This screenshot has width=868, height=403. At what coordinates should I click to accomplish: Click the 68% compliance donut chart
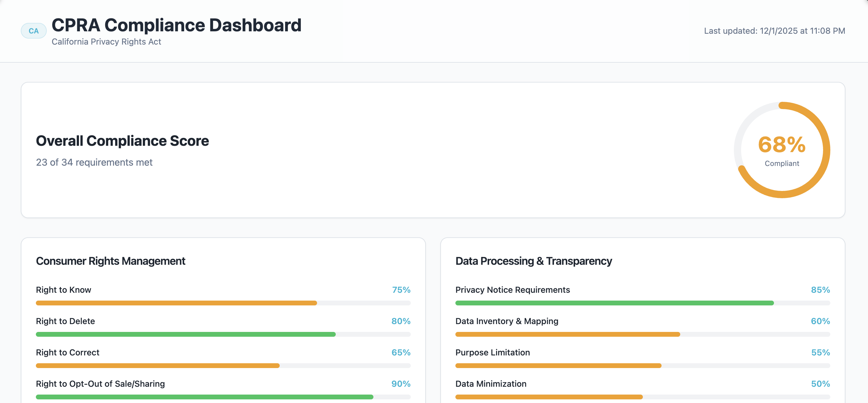(x=782, y=150)
